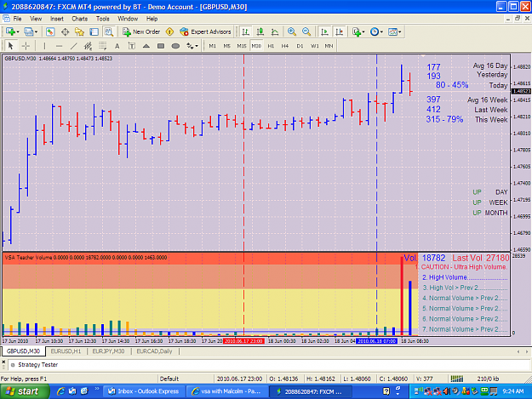
Task: Switch timeframe to M15
Action: [x=242, y=46]
